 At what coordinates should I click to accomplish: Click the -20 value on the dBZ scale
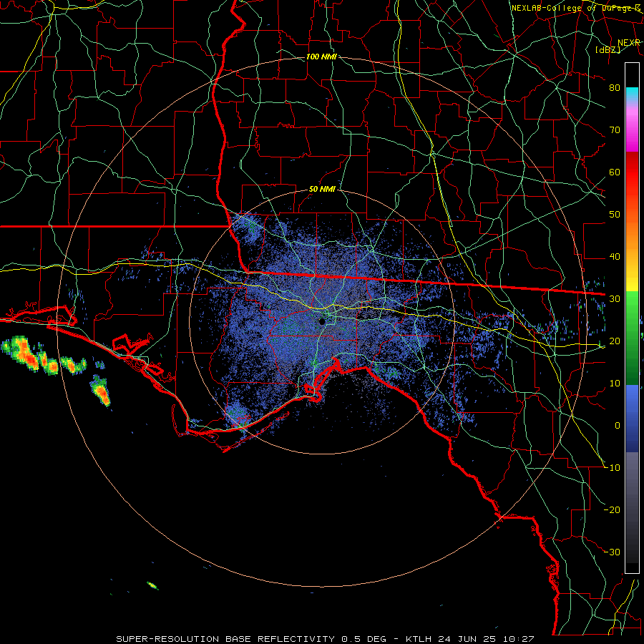point(612,510)
